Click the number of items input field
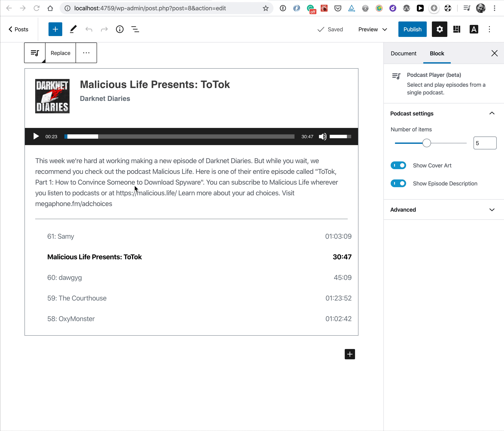 tap(485, 143)
